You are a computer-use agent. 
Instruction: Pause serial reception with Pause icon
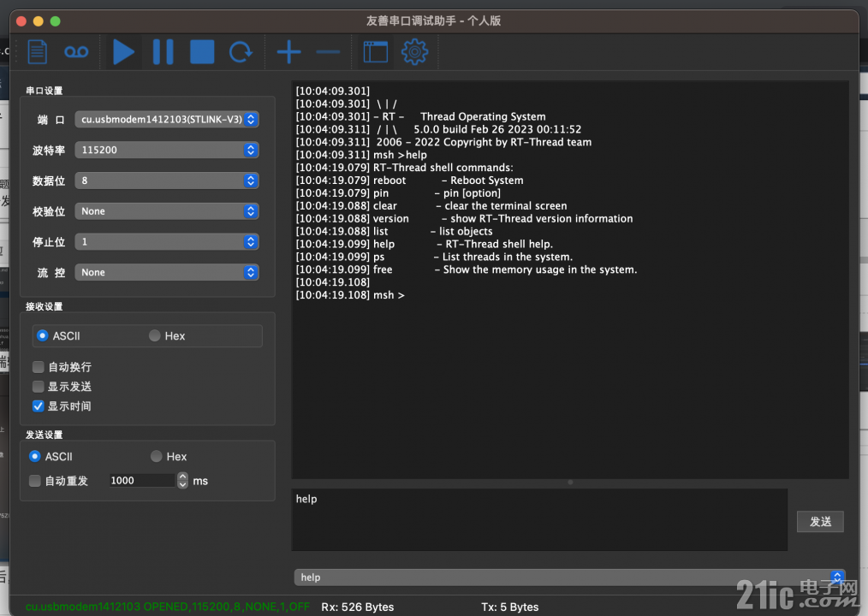point(163,52)
